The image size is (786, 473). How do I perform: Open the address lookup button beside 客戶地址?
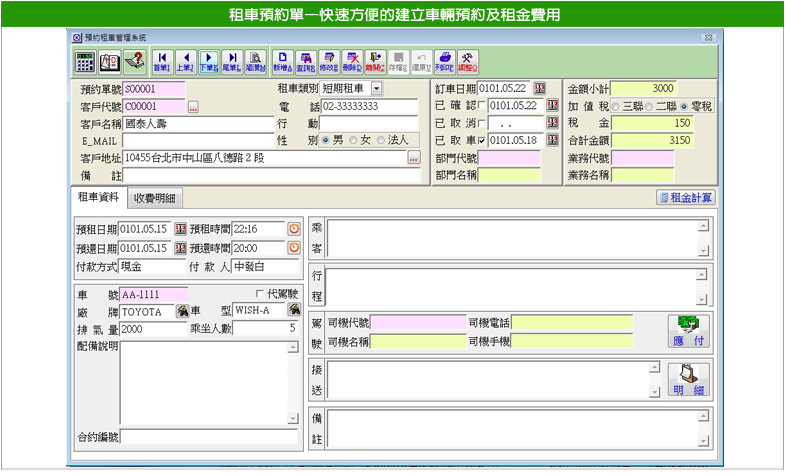point(413,158)
